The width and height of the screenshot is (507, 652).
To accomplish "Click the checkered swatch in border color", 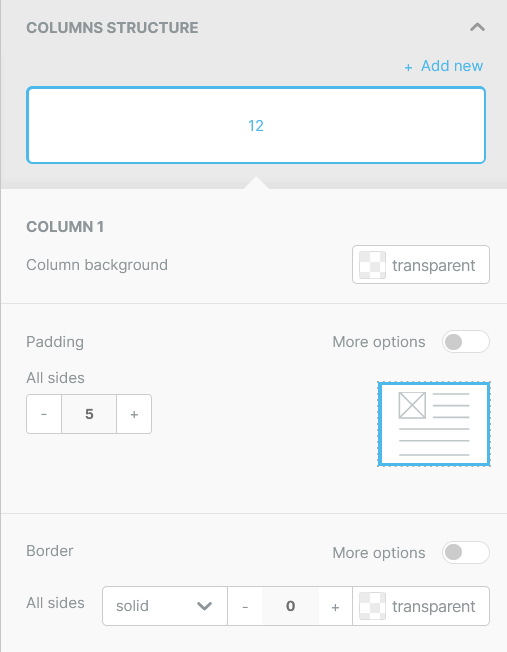I will click(372, 606).
